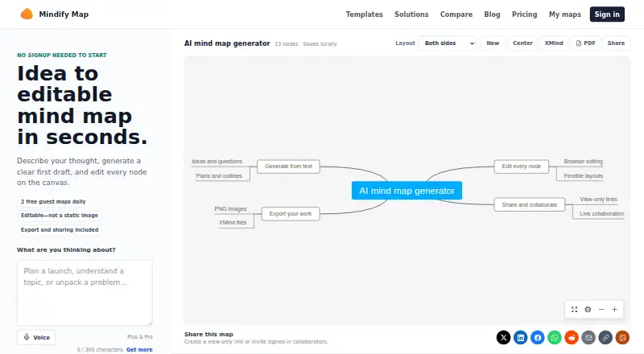Viewport: 644px width, 354px height.
Task: Click the Live collaboration leaf
Action: tap(601, 213)
